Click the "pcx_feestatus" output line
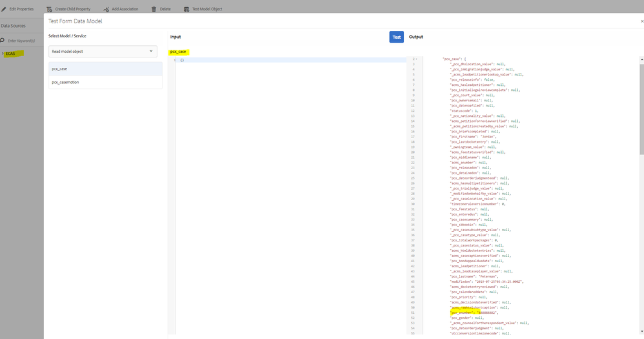644x339 pixels. tap(470, 210)
